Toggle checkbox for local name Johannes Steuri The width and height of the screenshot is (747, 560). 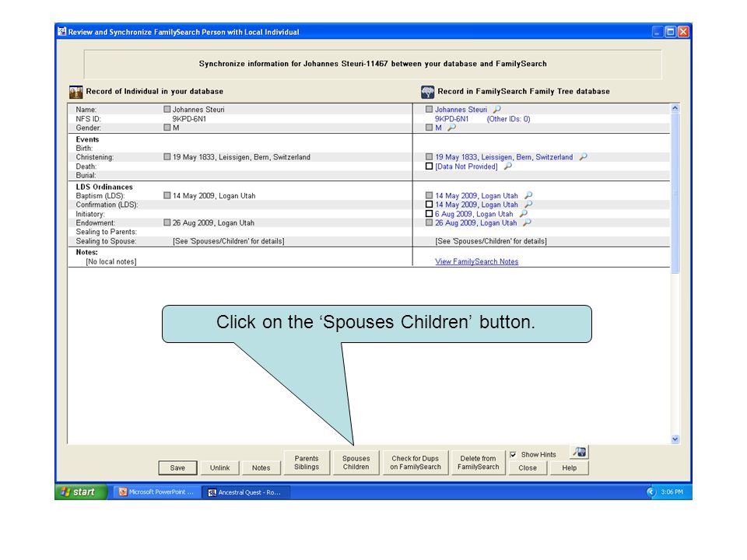pyautogui.click(x=167, y=109)
